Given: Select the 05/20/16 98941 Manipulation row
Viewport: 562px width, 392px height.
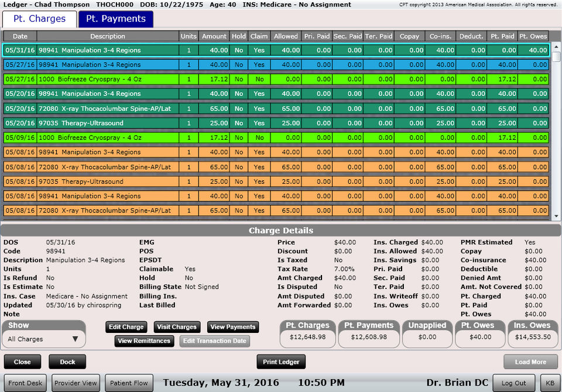Looking at the screenshot, I should (x=276, y=94).
